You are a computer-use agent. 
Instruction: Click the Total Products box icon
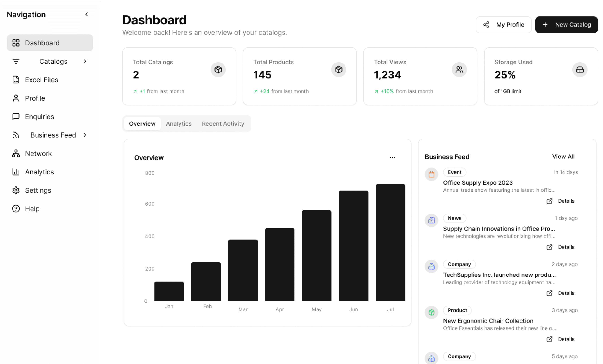[339, 70]
